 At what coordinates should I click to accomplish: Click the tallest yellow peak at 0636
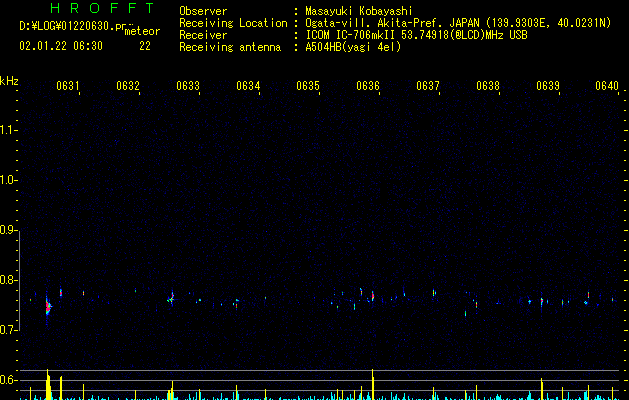click(x=373, y=384)
